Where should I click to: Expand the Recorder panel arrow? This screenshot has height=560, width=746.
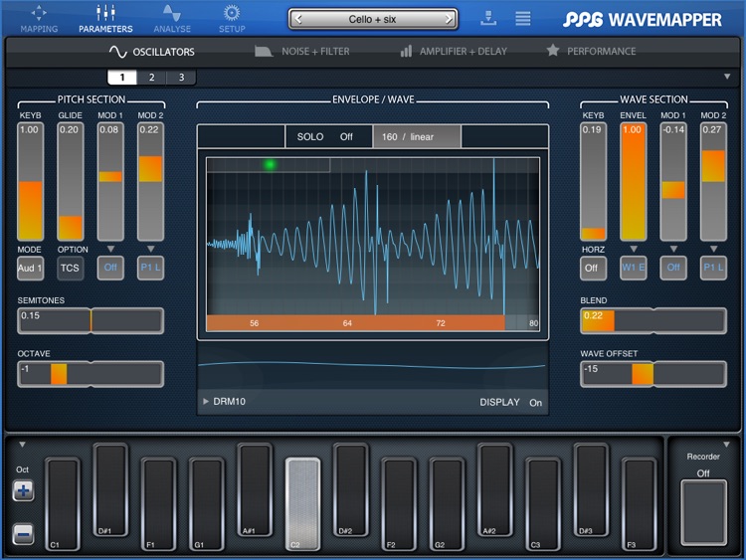[726, 445]
